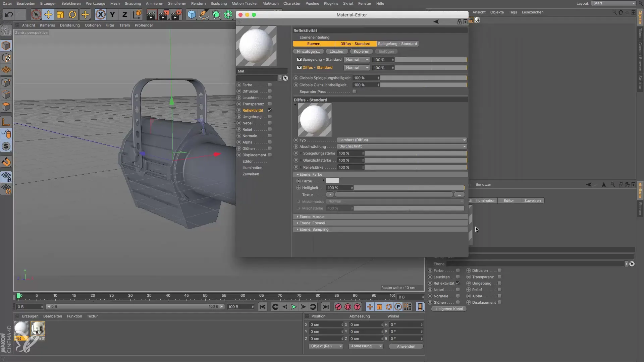Expand the Ebene: Maske section

pos(298,217)
